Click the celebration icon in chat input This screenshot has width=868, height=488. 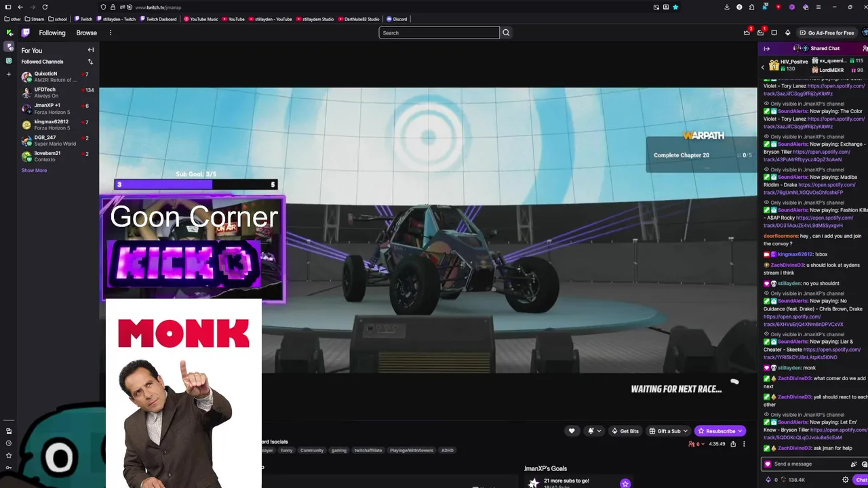[x=854, y=464]
